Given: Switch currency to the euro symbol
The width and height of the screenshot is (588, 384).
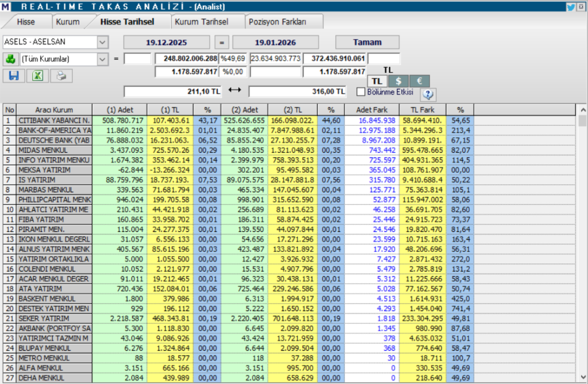Looking at the screenshot, I should 419,81.
